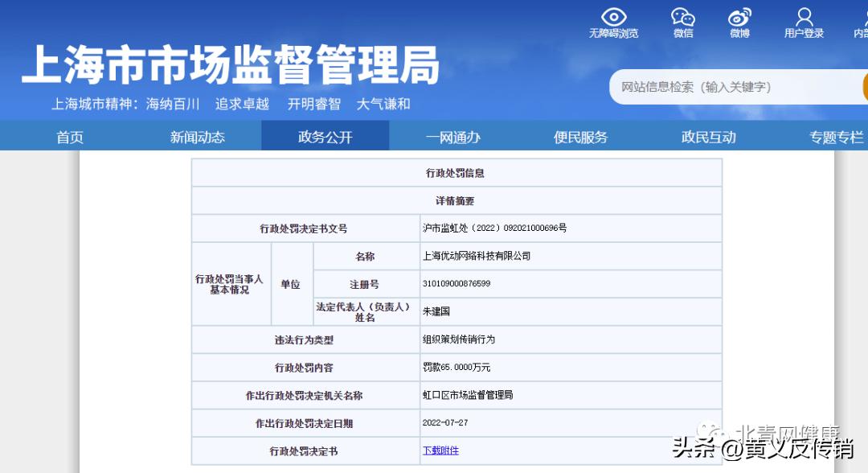This screenshot has width=868, height=473.
Task: Open the 一网通办 menu
Action: click(x=452, y=136)
